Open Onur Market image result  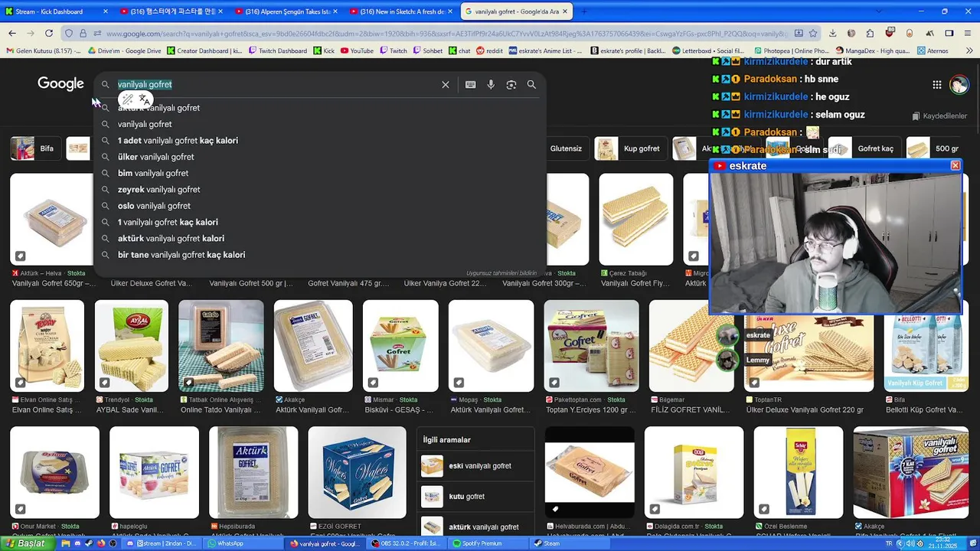tap(54, 472)
